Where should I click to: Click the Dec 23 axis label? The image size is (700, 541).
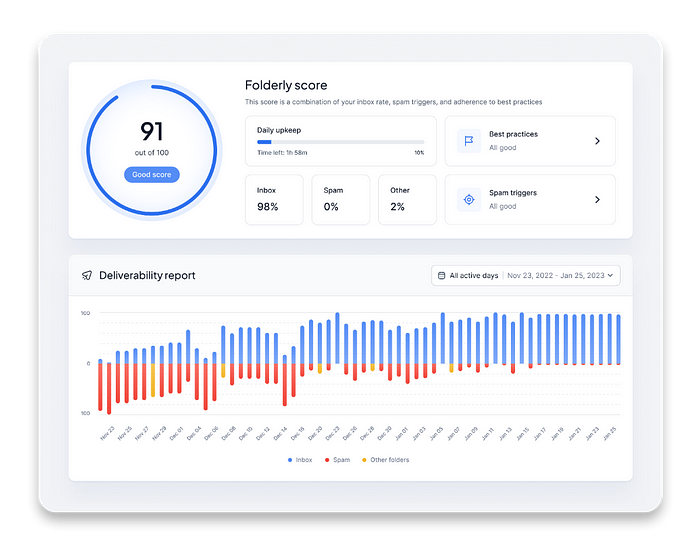(x=333, y=433)
